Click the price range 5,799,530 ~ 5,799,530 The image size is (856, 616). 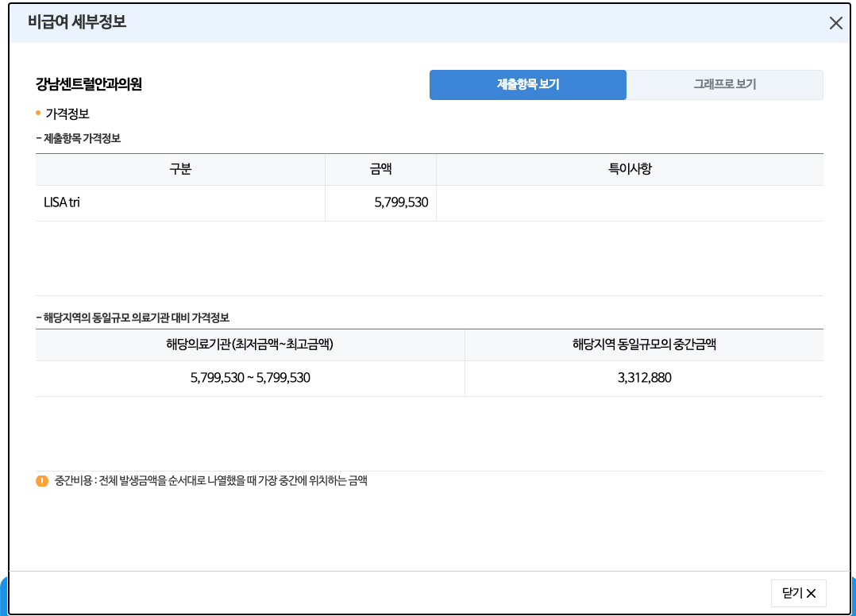coord(249,379)
